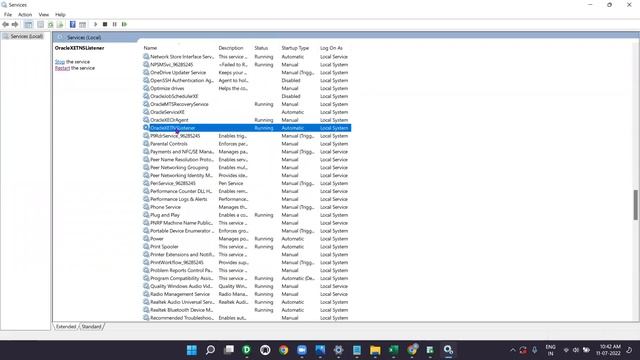The image size is (640, 360).
Task: Open Excel from the taskbar
Action: click(x=393, y=350)
